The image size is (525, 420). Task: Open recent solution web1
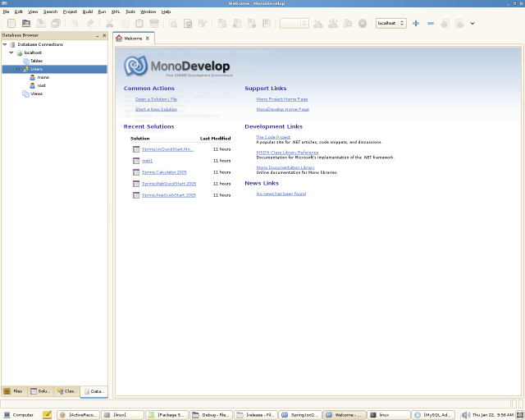147,161
